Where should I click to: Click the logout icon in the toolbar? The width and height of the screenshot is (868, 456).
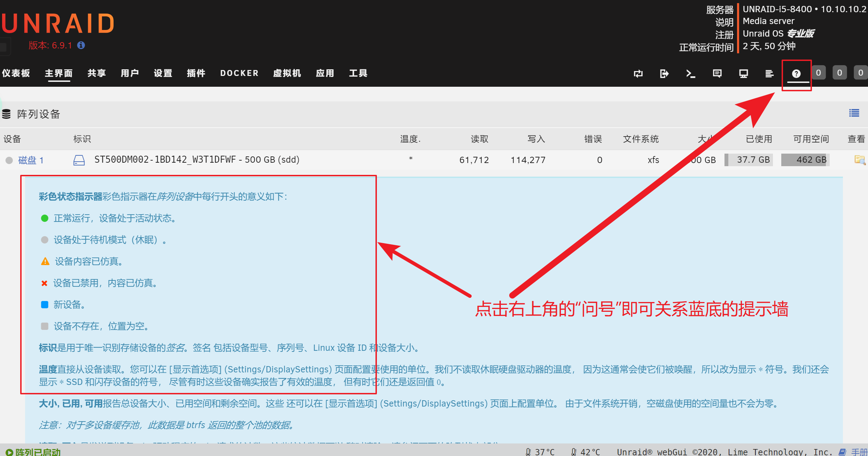point(664,74)
